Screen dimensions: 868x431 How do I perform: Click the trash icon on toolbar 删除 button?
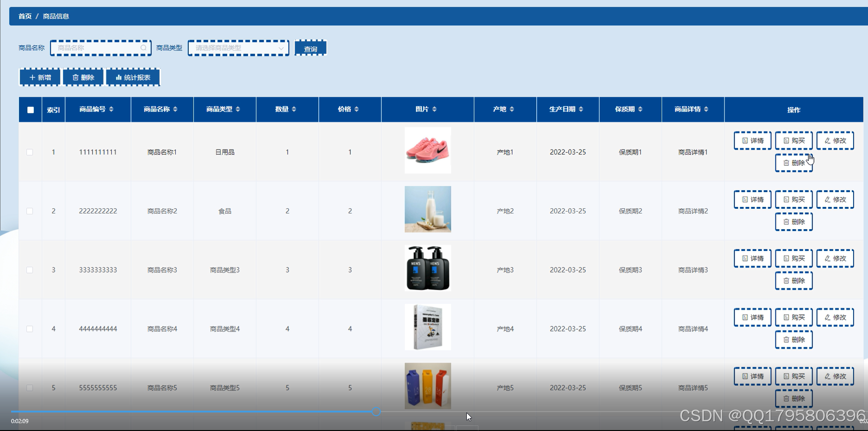pos(75,77)
